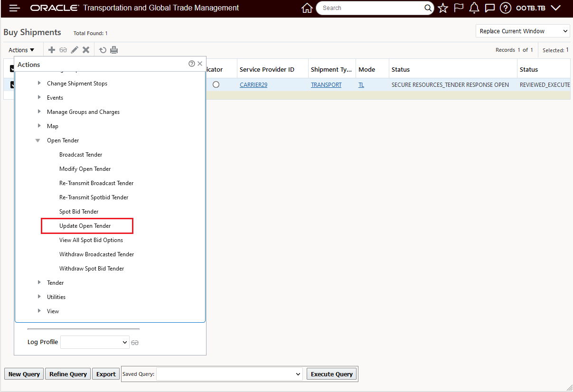Go to the Home icon
The image size is (573, 392).
(307, 8)
